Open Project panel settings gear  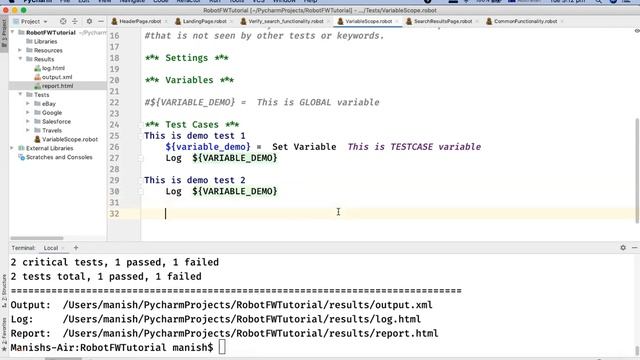(89, 21)
